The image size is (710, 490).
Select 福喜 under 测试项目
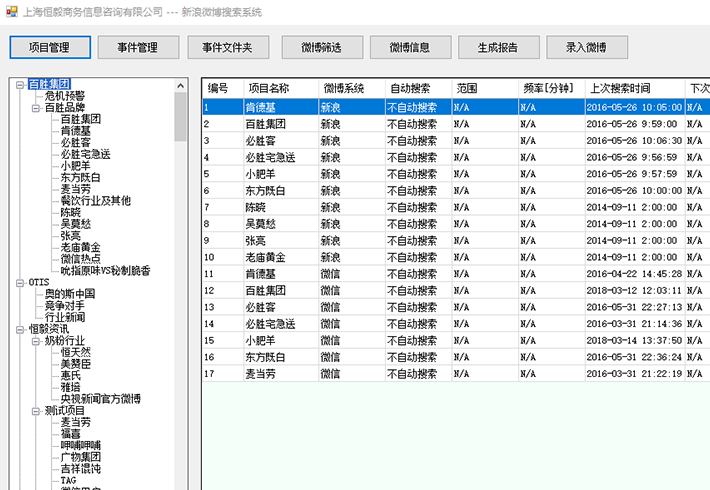pyautogui.click(x=71, y=434)
